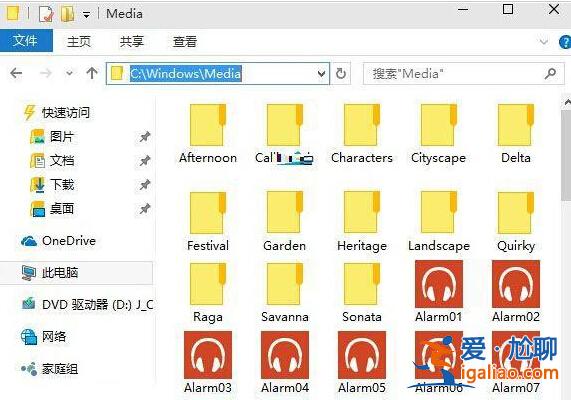Go up one folder level

(x=92, y=73)
